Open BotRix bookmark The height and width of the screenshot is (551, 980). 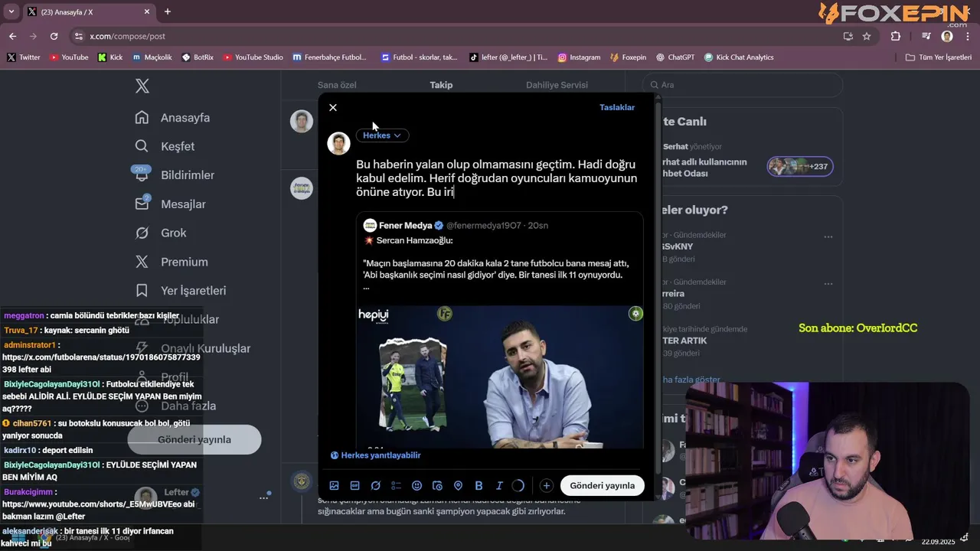coord(198,57)
